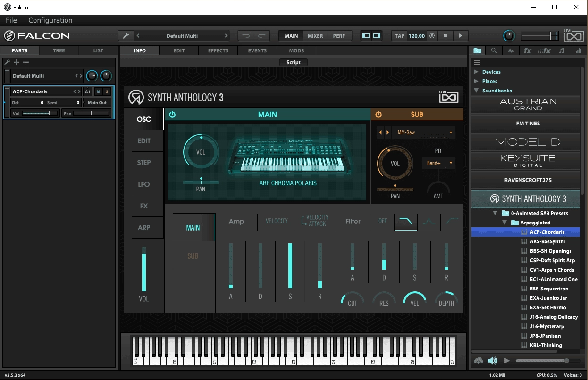Image resolution: width=588 pixels, height=380 pixels.
Task: Switch to MIXER view
Action: (x=315, y=36)
